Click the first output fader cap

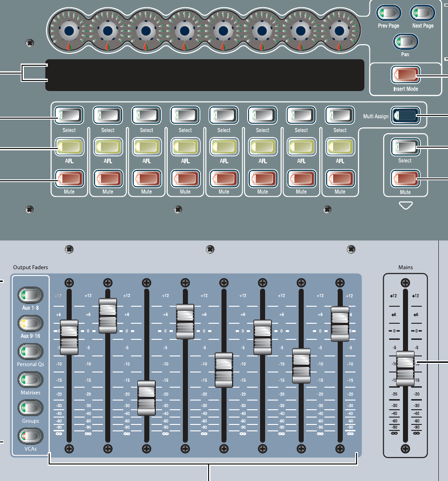pos(69,338)
